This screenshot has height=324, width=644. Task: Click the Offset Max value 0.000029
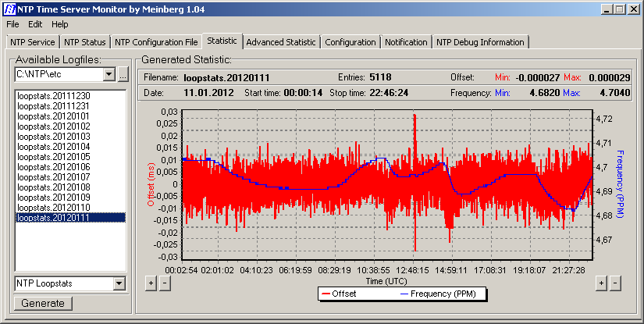(609, 77)
